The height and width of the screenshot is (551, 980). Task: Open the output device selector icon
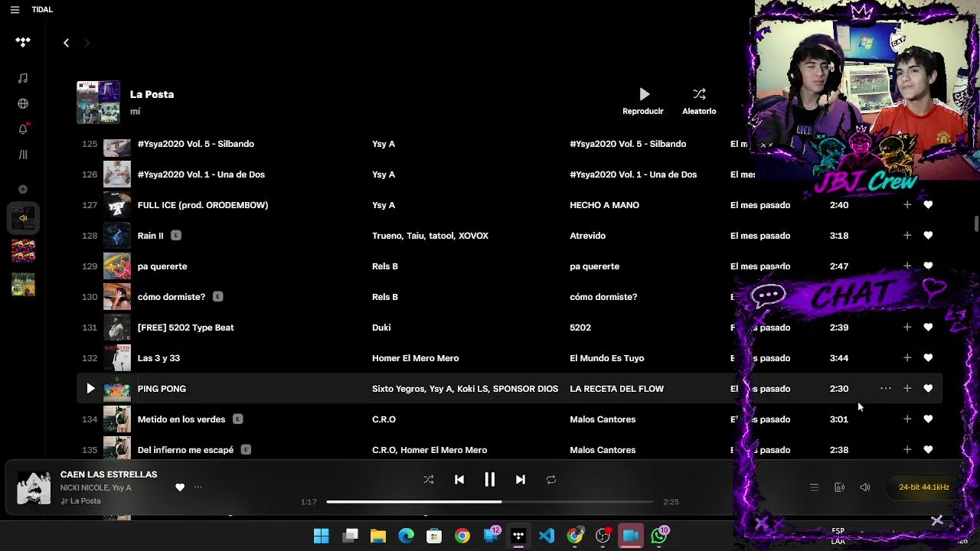click(x=839, y=487)
